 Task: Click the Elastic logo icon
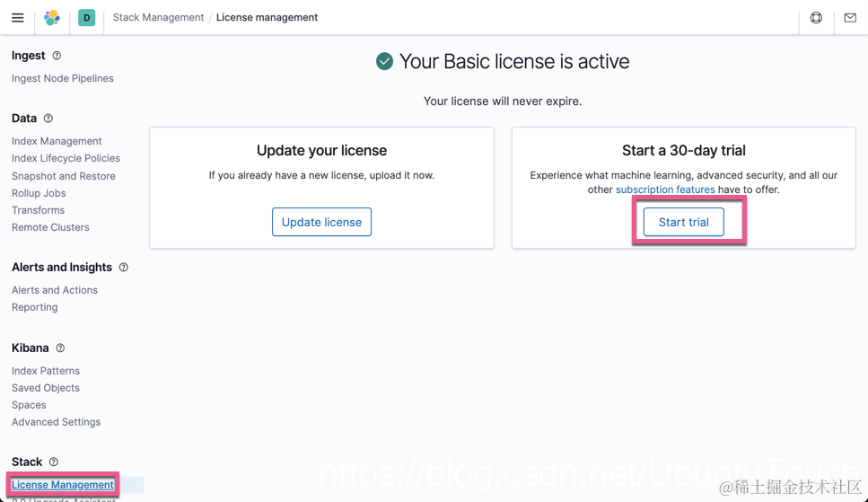[x=52, y=18]
